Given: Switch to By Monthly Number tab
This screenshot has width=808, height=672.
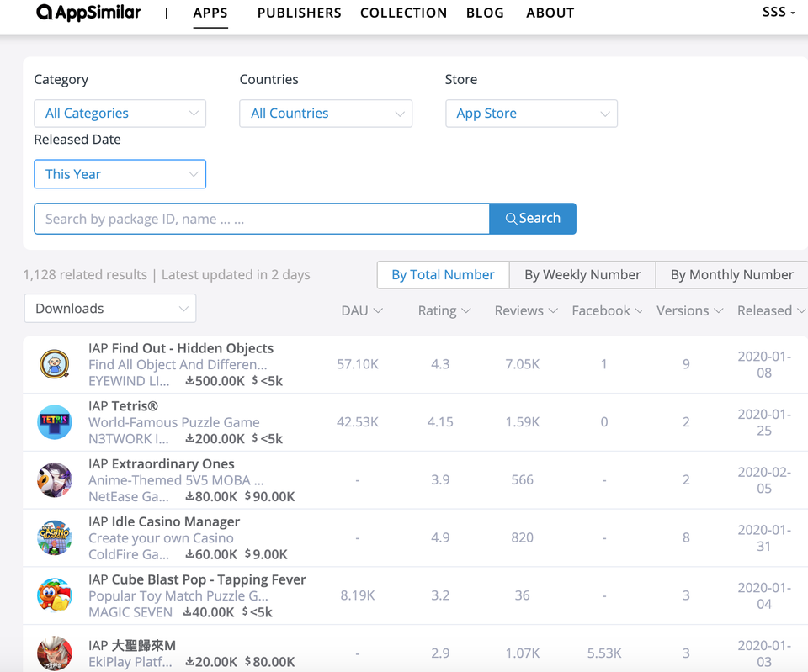Looking at the screenshot, I should tap(731, 275).
